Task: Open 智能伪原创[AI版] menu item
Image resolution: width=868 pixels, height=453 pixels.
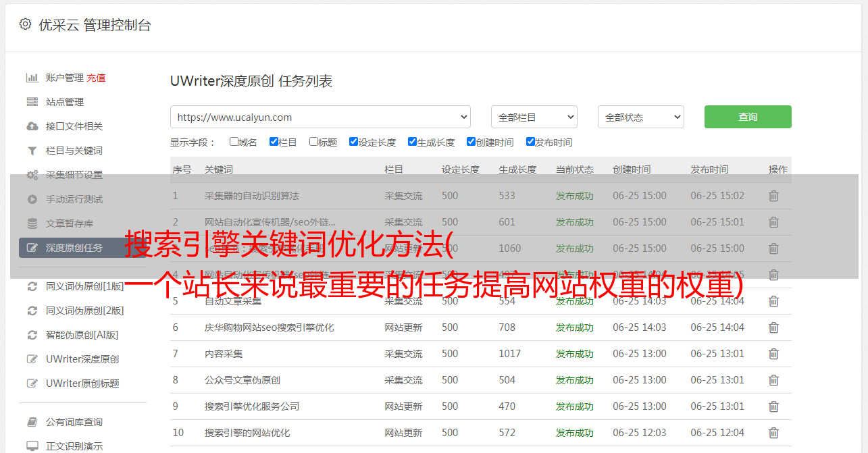Action: 82,335
